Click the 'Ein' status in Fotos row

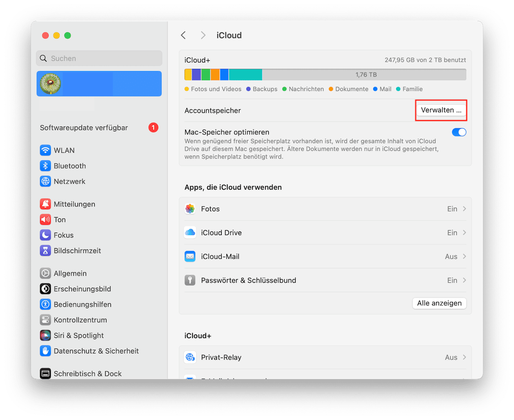pyautogui.click(x=452, y=209)
